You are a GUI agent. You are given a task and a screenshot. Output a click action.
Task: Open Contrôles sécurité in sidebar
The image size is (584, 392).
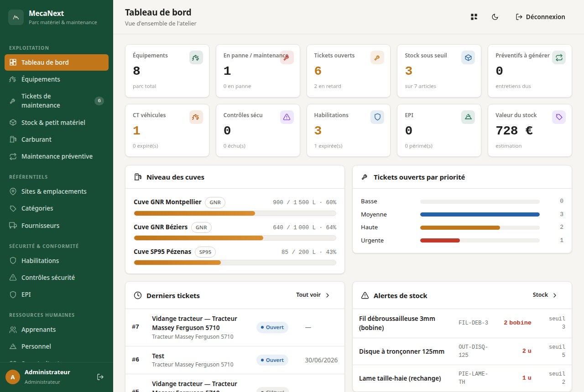coord(57,278)
